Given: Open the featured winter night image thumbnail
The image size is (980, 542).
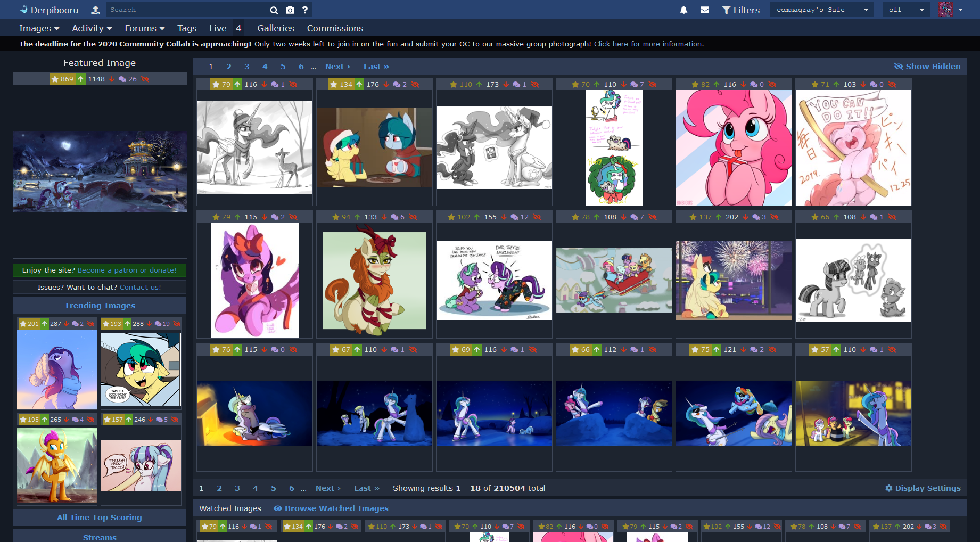Looking at the screenshot, I should 100,171.
